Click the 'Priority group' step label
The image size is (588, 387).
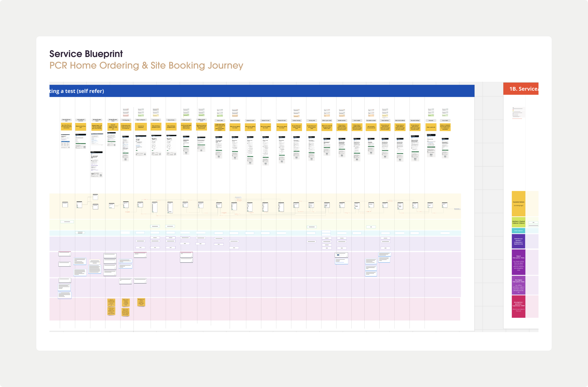(126, 120)
